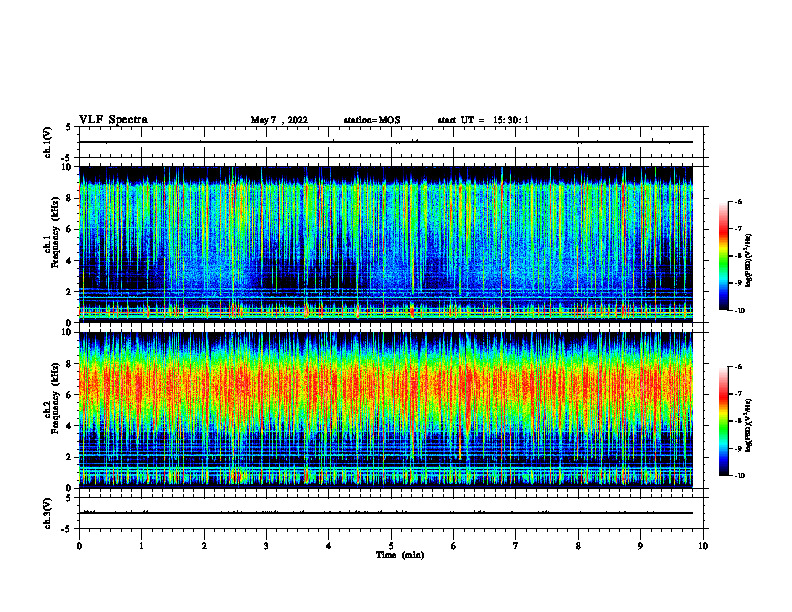Screen dimensions: 792x612
Task: Click the ch.1 frequency axis "4" tick
Action: point(69,261)
